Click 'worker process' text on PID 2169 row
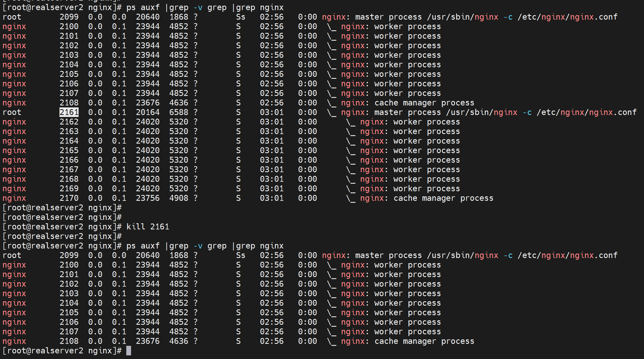 point(427,188)
